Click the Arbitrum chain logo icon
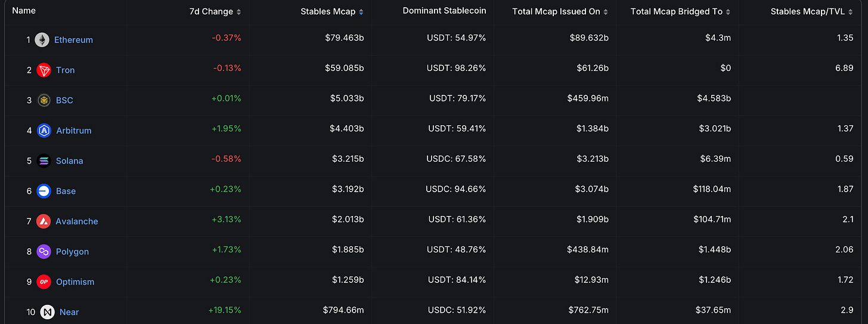Image resolution: width=868 pixels, height=324 pixels. tap(44, 131)
